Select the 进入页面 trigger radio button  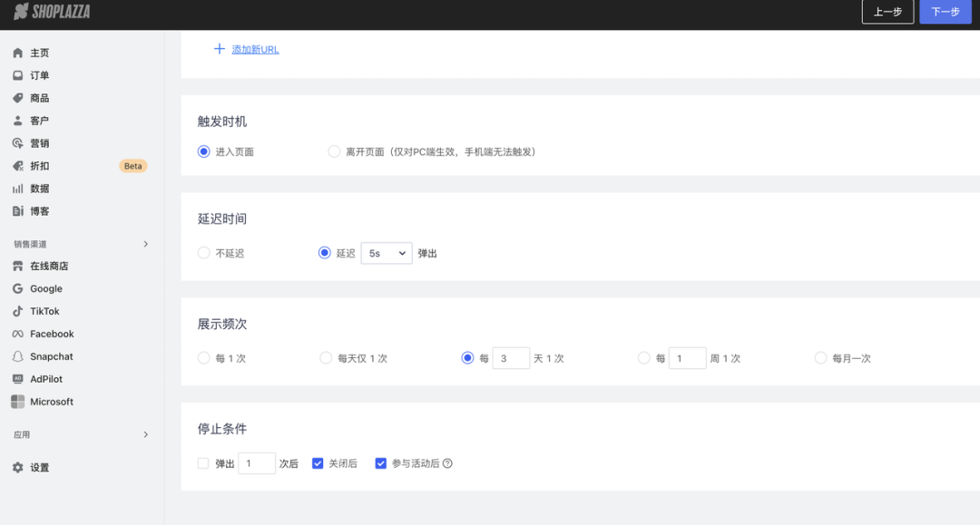204,151
